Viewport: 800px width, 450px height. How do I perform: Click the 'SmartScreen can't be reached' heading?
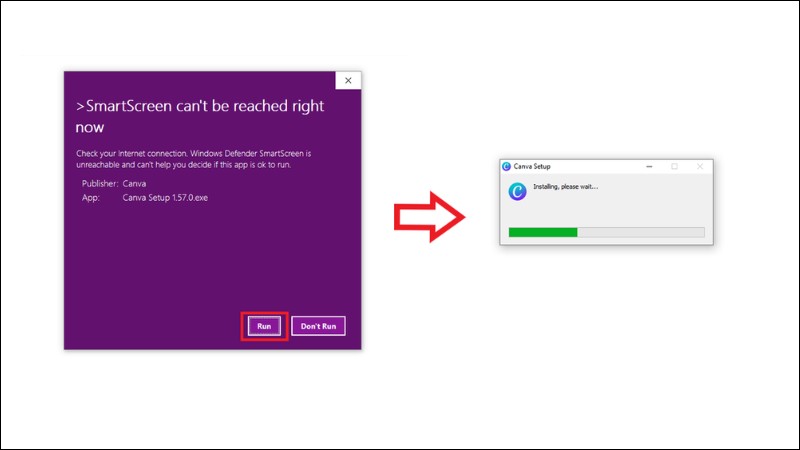point(200,116)
